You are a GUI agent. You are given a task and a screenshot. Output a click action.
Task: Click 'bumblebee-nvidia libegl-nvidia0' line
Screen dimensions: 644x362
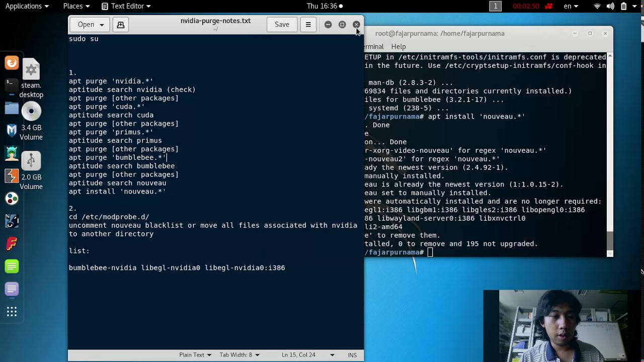click(x=177, y=268)
